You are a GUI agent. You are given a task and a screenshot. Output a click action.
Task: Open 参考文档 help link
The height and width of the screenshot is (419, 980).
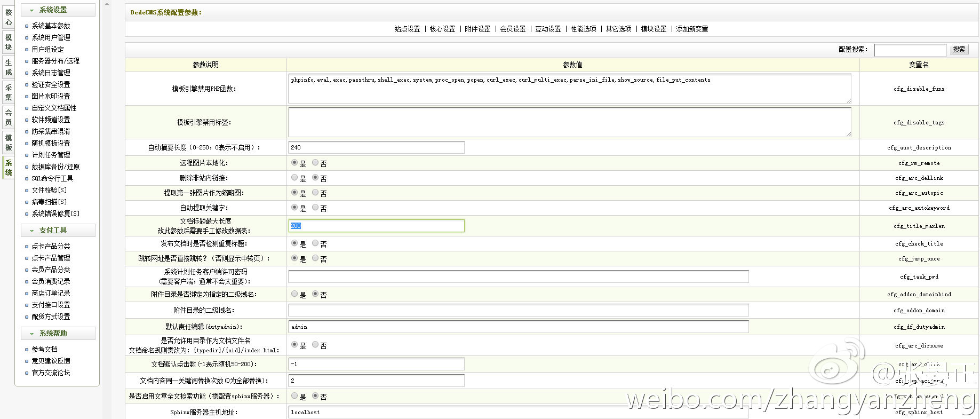[44, 349]
